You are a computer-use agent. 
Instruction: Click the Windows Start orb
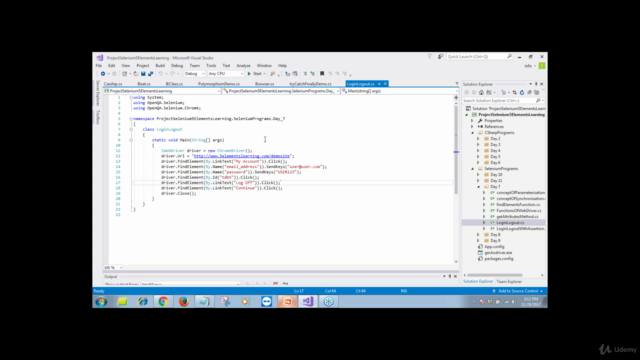[x=101, y=302]
